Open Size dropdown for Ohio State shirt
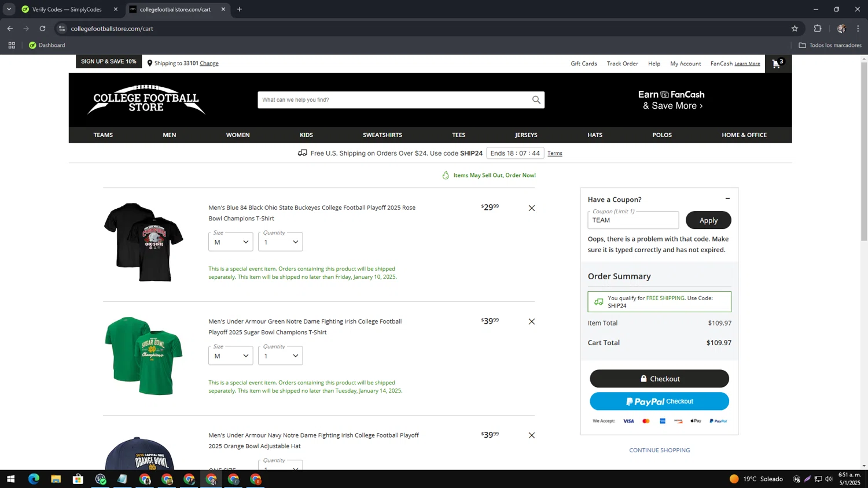Image resolution: width=868 pixels, height=488 pixels. (231, 242)
